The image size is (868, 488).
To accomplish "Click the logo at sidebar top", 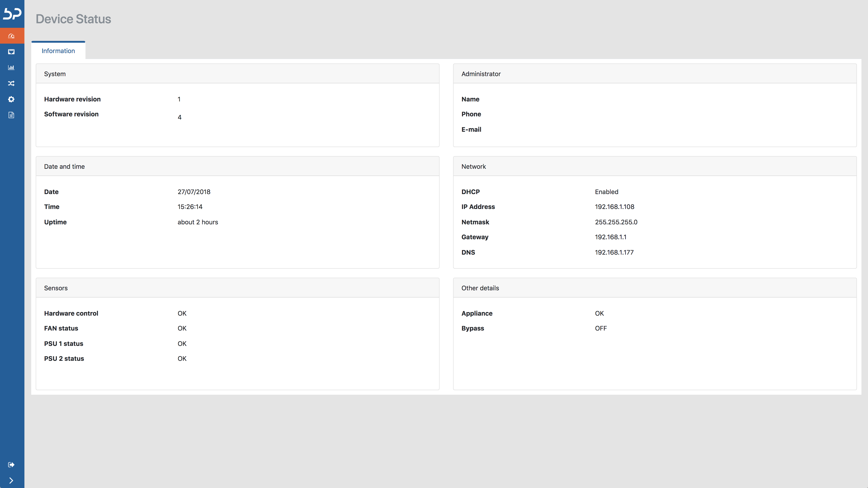I will [x=12, y=14].
